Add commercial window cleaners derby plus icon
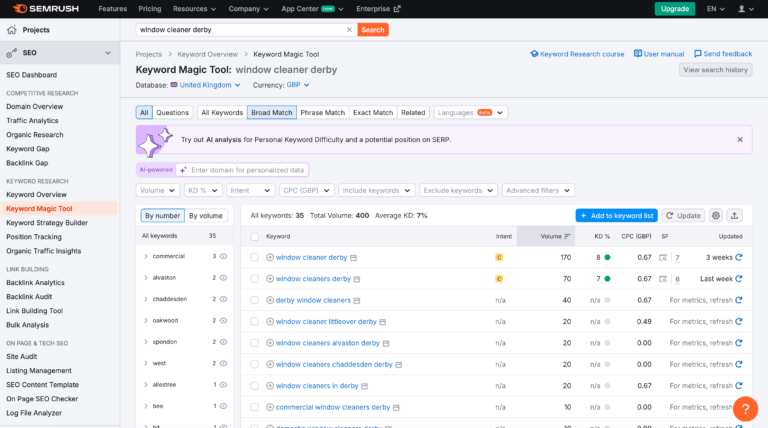This screenshot has width=768, height=428. point(270,407)
